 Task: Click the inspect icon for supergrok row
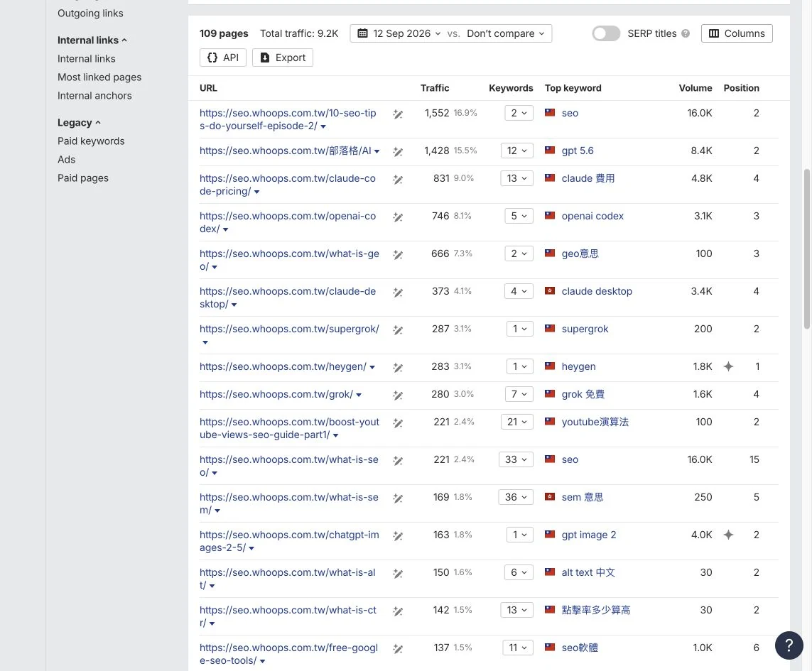pos(398,329)
